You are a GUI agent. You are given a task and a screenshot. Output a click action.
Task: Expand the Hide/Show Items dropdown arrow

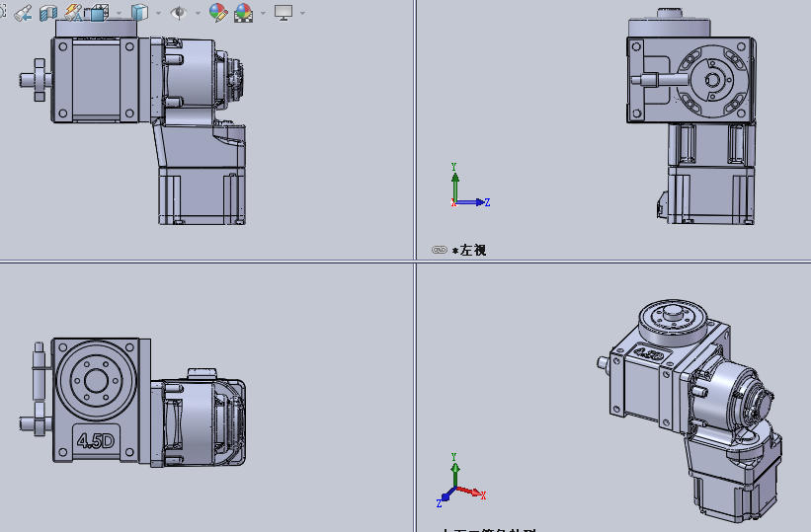(x=199, y=13)
